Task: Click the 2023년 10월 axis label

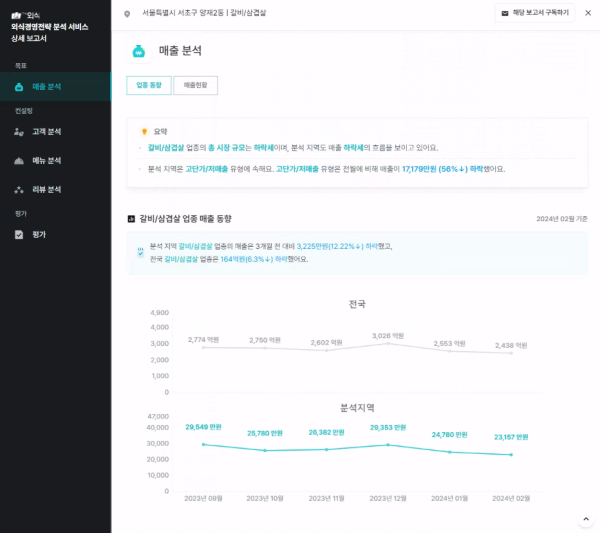Action: click(265, 499)
